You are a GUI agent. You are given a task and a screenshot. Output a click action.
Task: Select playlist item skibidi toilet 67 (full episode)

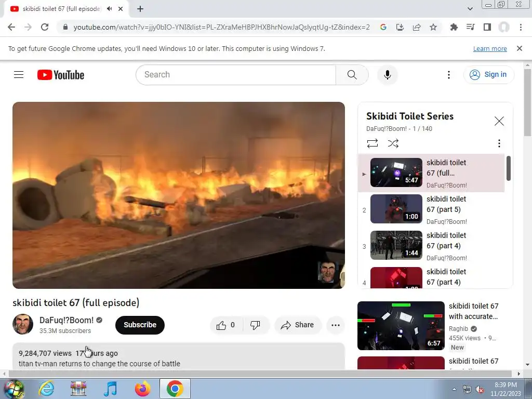coord(431,172)
